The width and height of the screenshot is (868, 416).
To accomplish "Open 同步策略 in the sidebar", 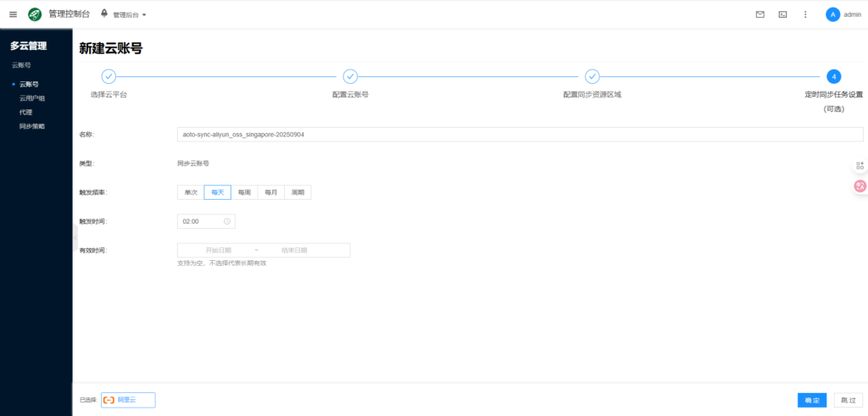I will coord(32,126).
